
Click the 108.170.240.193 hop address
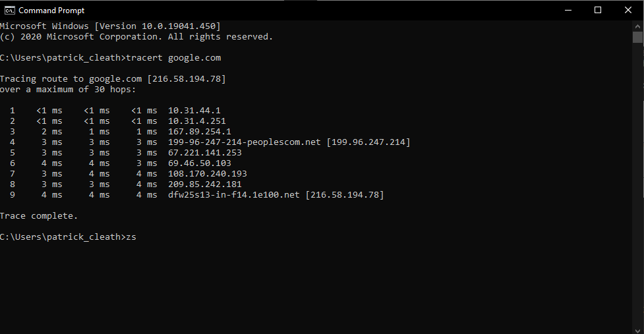coord(208,174)
